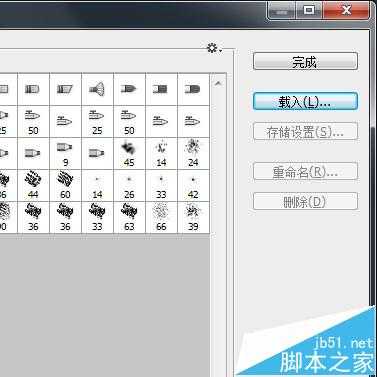Select the bottle-shaped brush preset labeled 9
Screen dimensions: 377x377
[x=65, y=153]
